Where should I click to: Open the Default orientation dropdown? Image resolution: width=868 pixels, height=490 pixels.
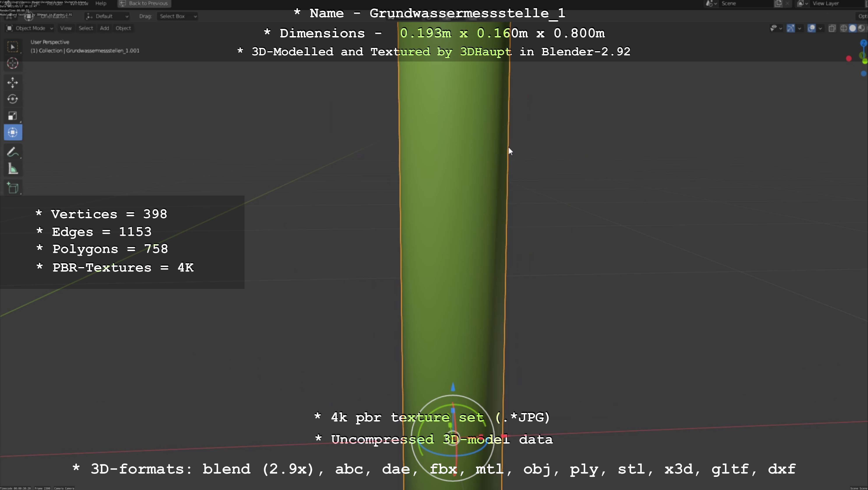(x=107, y=16)
